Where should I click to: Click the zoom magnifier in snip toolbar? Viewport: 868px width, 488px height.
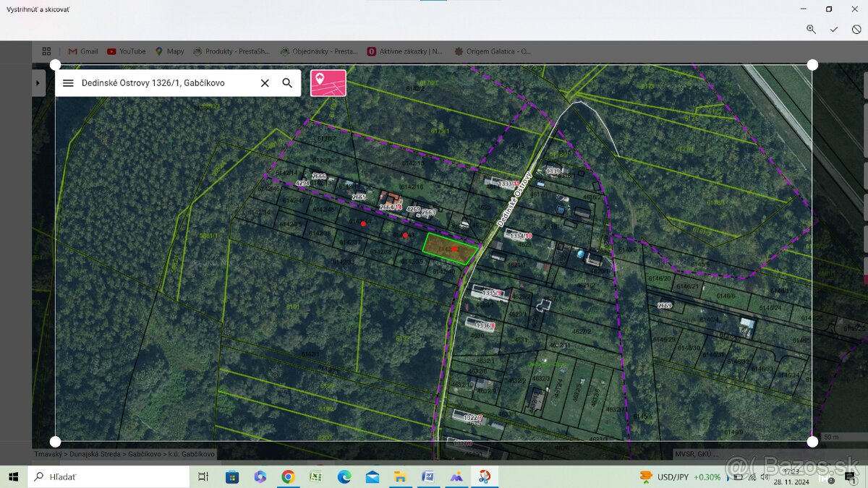pos(811,29)
